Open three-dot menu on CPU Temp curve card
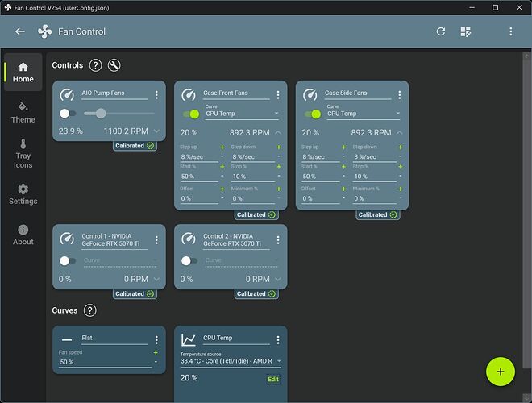 [x=278, y=339]
